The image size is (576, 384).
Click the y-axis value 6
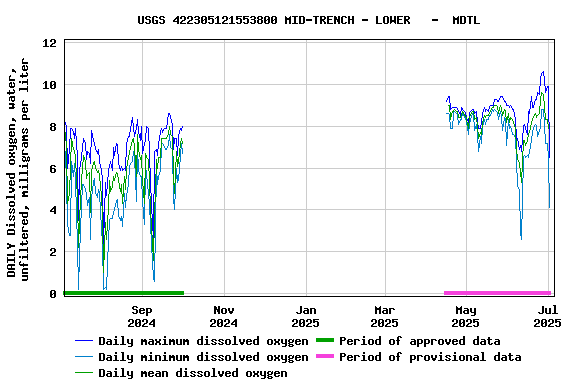pyautogui.click(x=53, y=169)
